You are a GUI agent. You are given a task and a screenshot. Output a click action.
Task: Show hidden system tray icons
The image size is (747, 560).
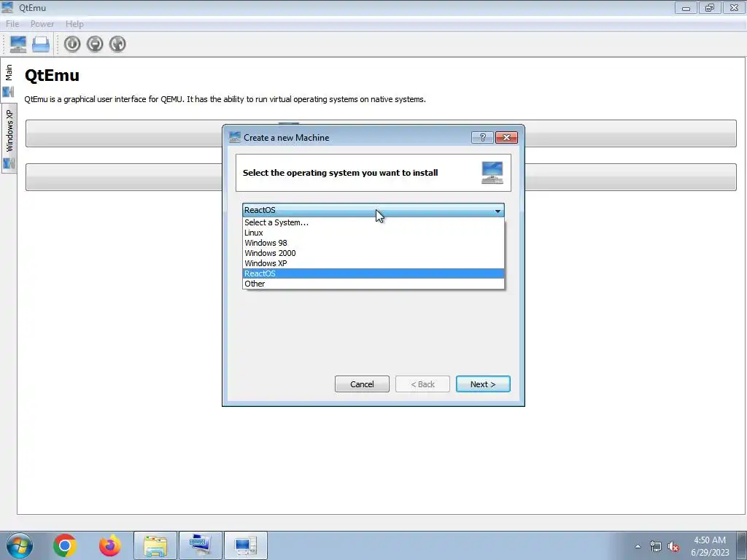pos(638,546)
